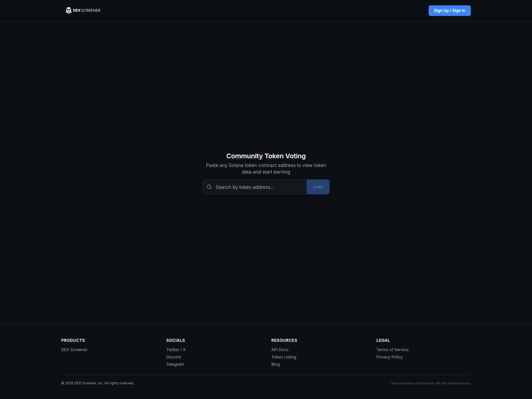Image resolution: width=532 pixels, height=399 pixels.
Task: Click the PRODUCTS footer section heading
Action: [73, 340]
